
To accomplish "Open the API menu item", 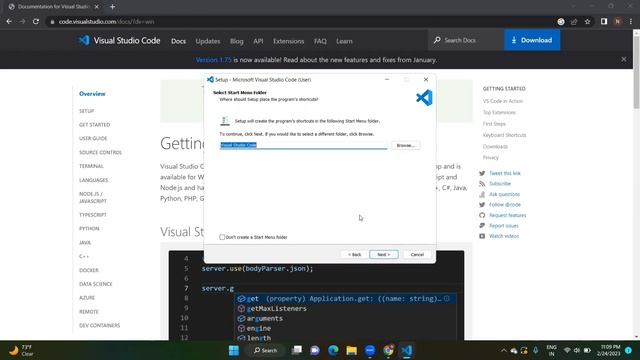I will pos(258,41).
